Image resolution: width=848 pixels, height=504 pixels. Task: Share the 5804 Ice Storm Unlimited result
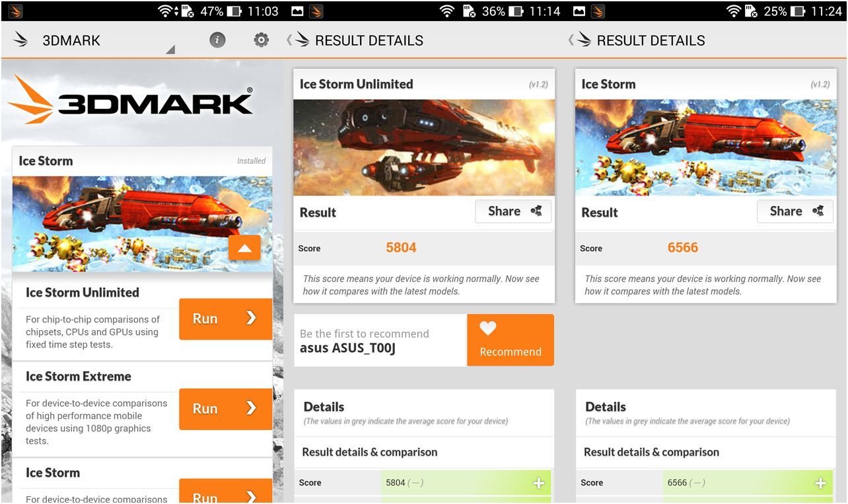pyautogui.click(x=513, y=211)
